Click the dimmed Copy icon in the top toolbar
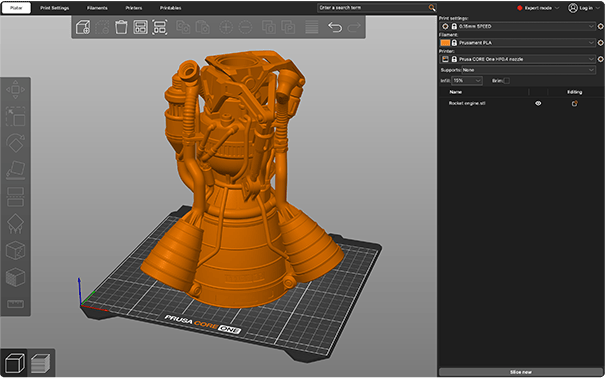The height and width of the screenshot is (378, 605). [183, 27]
